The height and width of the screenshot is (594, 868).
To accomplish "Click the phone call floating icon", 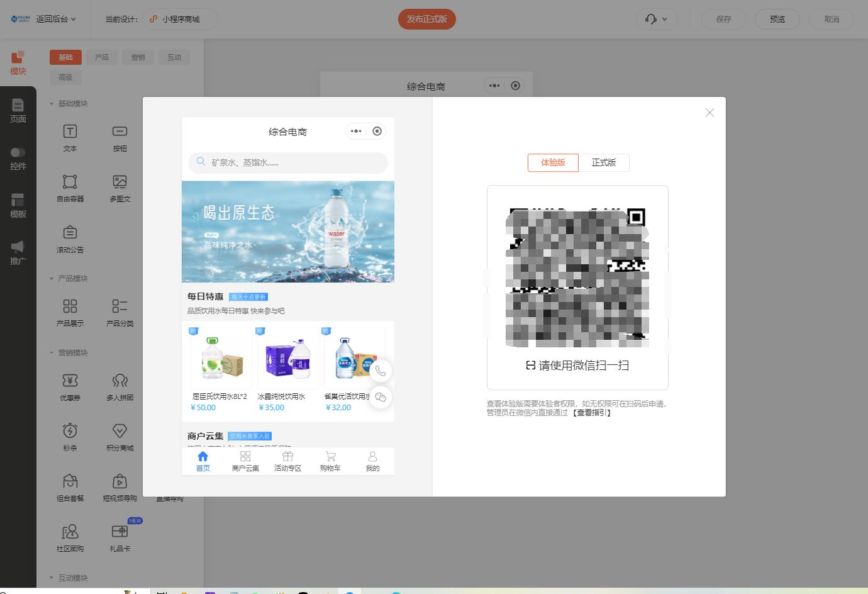I will 380,371.
